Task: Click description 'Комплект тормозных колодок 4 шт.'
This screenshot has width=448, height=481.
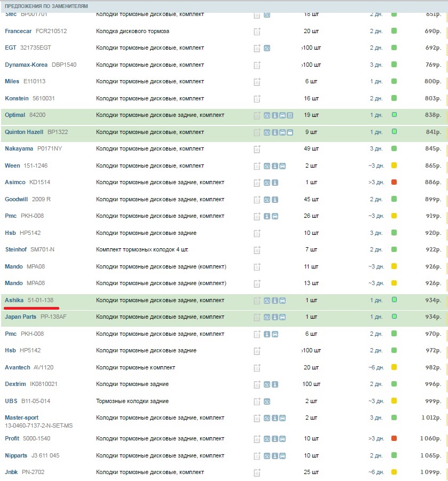Action: click(x=142, y=249)
